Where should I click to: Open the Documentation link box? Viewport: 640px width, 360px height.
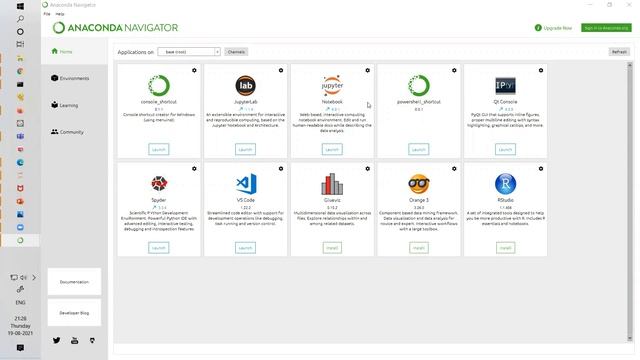(x=74, y=282)
